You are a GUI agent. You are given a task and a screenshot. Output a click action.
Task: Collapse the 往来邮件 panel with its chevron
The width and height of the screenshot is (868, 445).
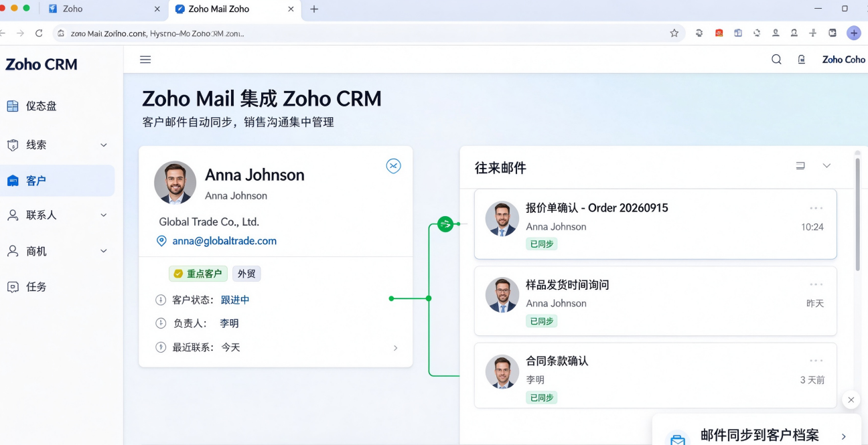[x=826, y=166]
